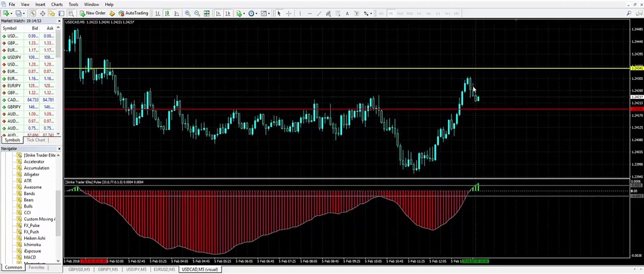
Task: Select the text 'A' tool
Action: [x=347, y=13]
